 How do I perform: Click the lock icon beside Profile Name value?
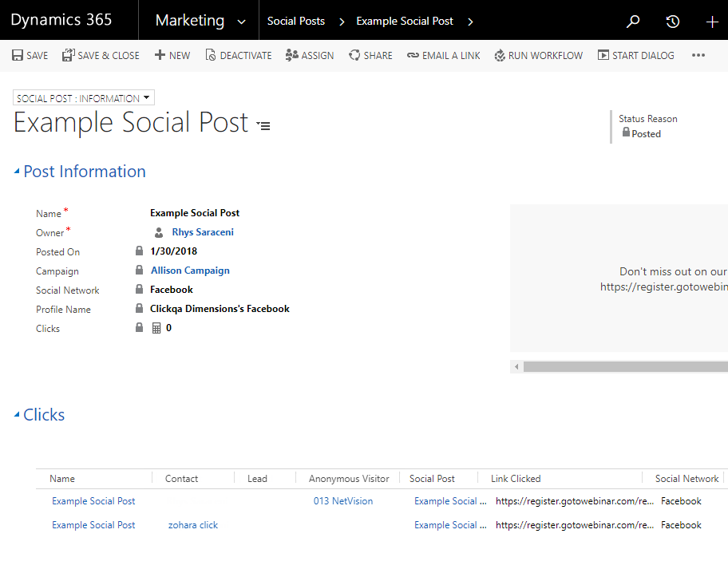tap(139, 308)
